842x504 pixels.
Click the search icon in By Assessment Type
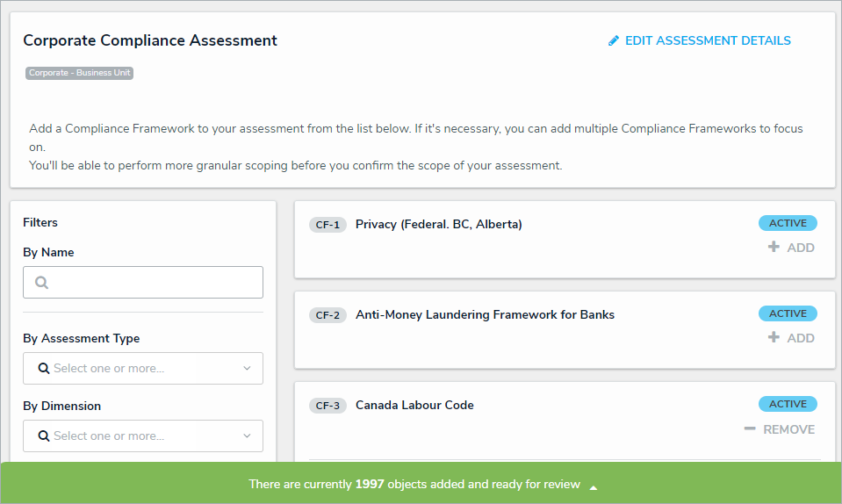pyautogui.click(x=44, y=369)
